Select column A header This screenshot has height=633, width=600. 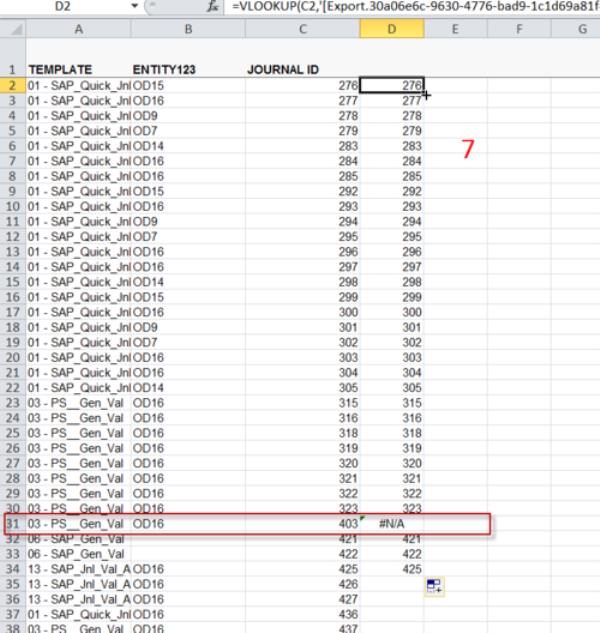(x=78, y=29)
